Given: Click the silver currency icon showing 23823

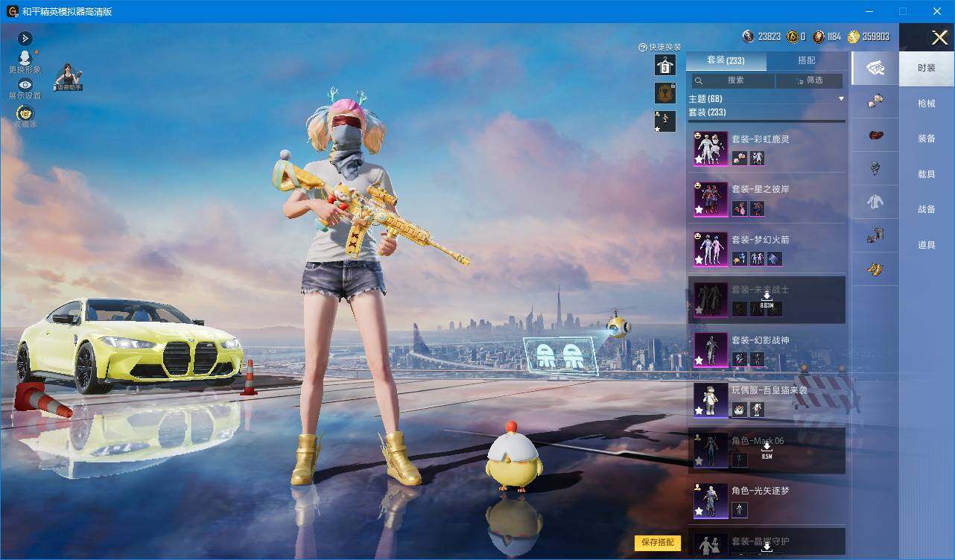Looking at the screenshot, I should tap(748, 36).
